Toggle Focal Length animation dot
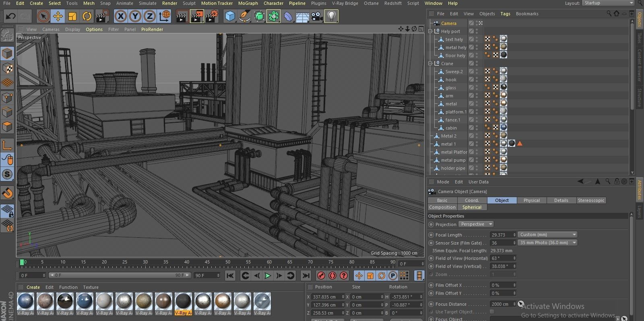 click(431, 235)
